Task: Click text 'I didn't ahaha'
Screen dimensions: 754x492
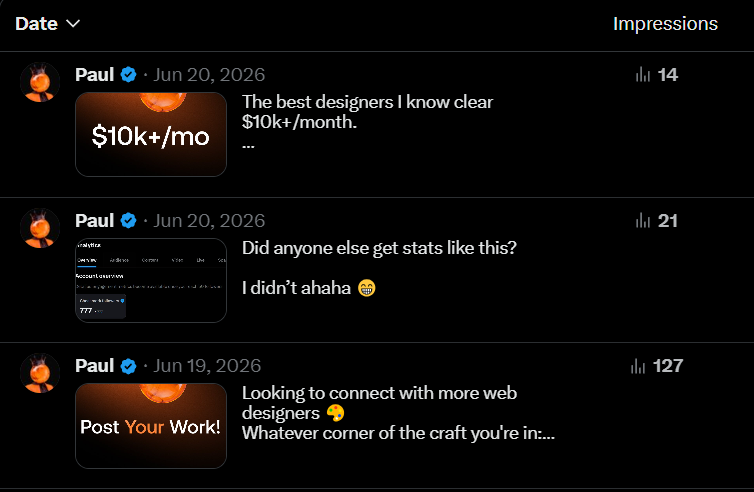Action: coord(296,288)
